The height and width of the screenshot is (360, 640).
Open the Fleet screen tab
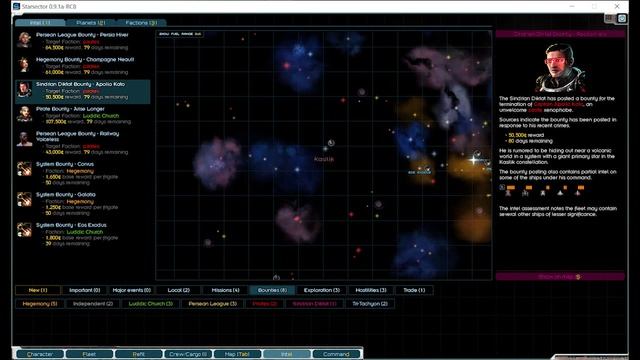89,354
